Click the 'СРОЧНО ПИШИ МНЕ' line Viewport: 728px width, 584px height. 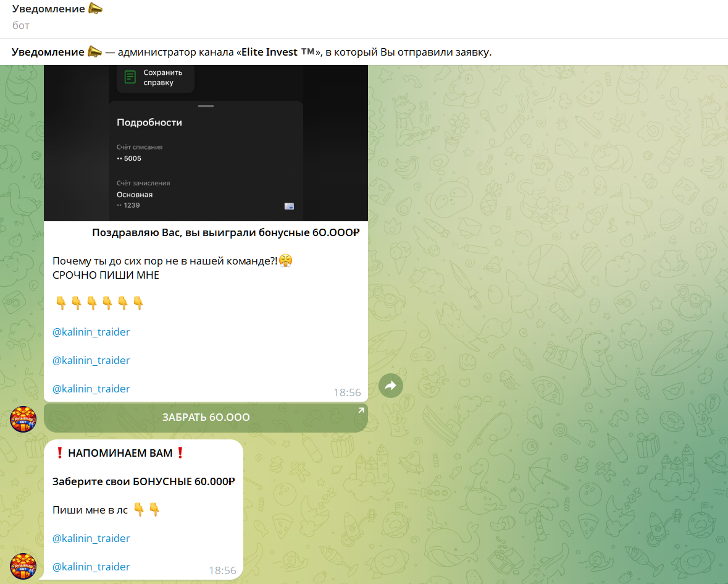106,275
